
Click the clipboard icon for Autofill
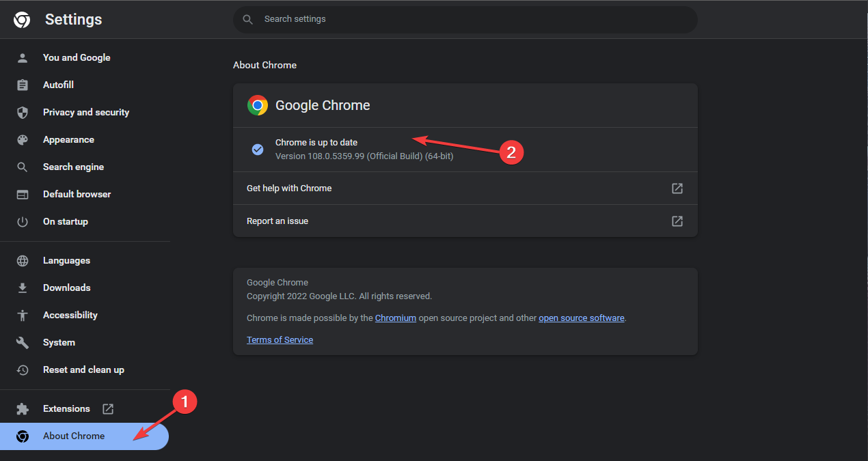(x=23, y=85)
